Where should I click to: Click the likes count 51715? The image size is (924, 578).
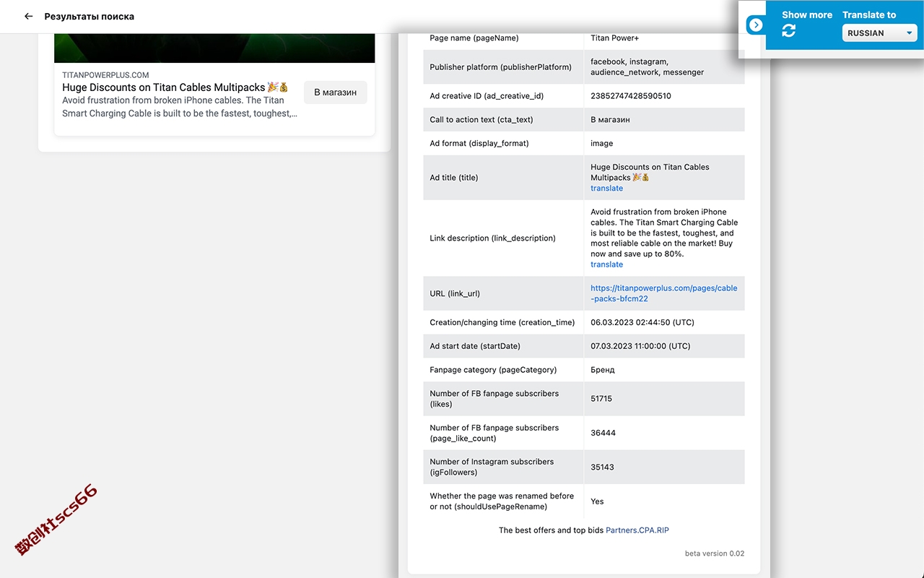click(x=601, y=399)
